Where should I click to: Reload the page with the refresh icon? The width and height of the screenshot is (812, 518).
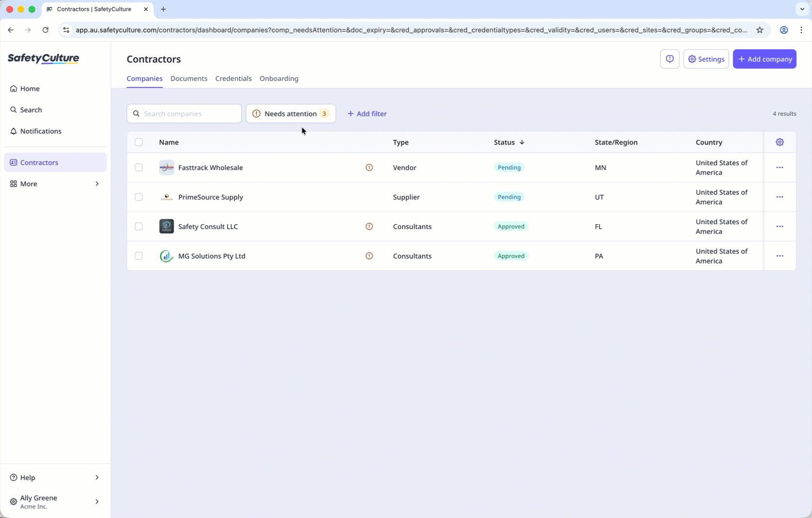pyautogui.click(x=45, y=30)
